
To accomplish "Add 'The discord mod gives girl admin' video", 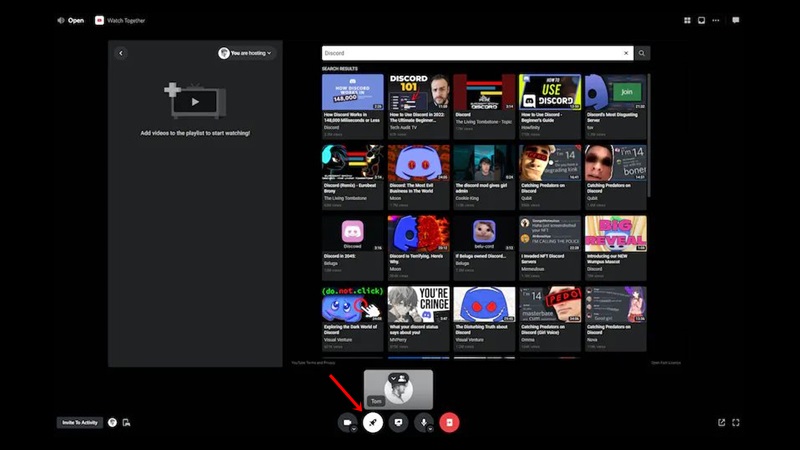I will pyautogui.click(x=484, y=177).
